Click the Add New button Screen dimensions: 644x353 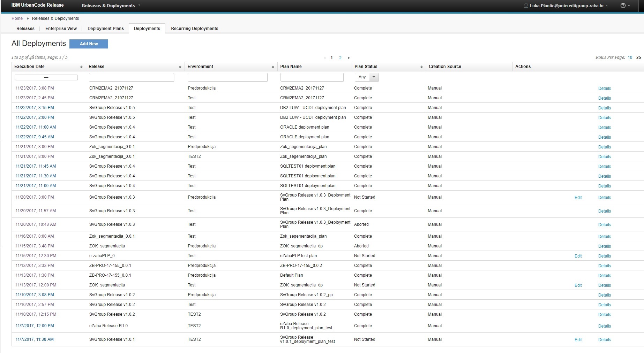[x=89, y=44]
